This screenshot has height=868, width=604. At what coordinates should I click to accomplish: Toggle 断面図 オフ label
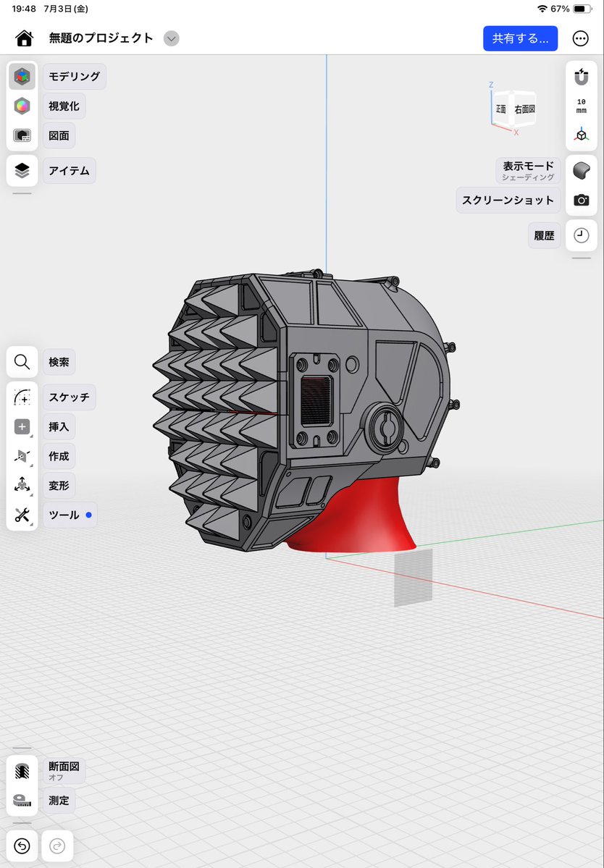[64, 770]
